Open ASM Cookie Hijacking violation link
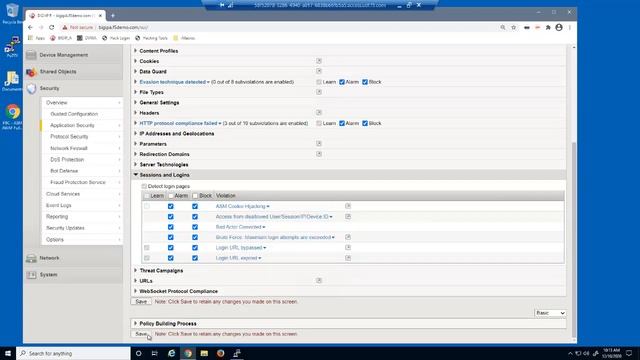The width and height of the screenshot is (640, 360). pyautogui.click(x=242, y=207)
